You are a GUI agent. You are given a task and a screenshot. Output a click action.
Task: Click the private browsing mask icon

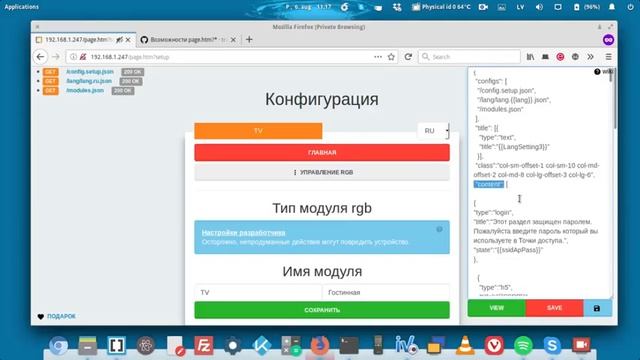(x=608, y=40)
